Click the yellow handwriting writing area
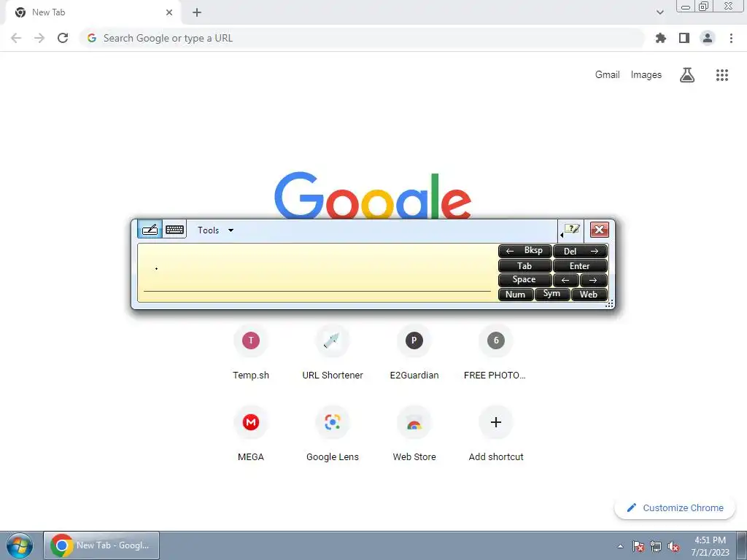Screen dimensions: 747x560 tap(317, 273)
